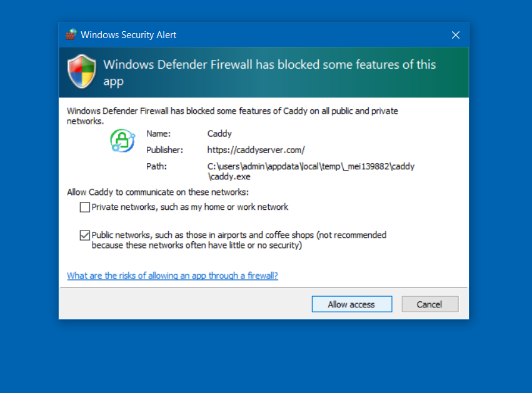Click the 'Publisher:' field label
The width and height of the screenshot is (532, 393).
coord(164,150)
